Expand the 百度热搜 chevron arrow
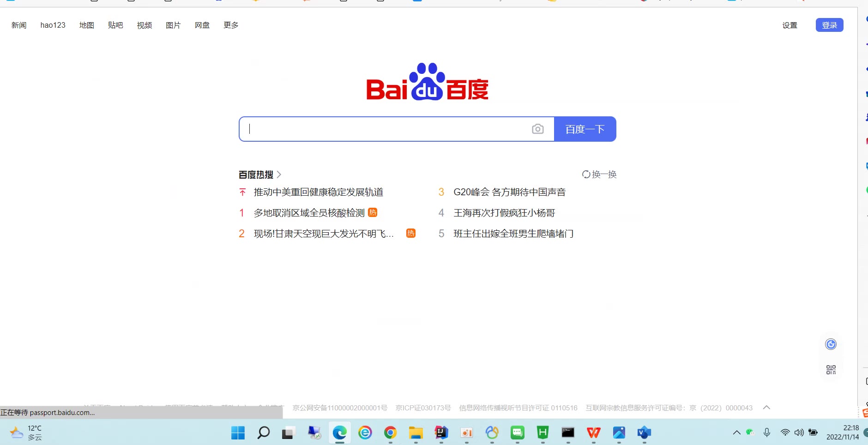The width and height of the screenshot is (868, 445). point(279,174)
